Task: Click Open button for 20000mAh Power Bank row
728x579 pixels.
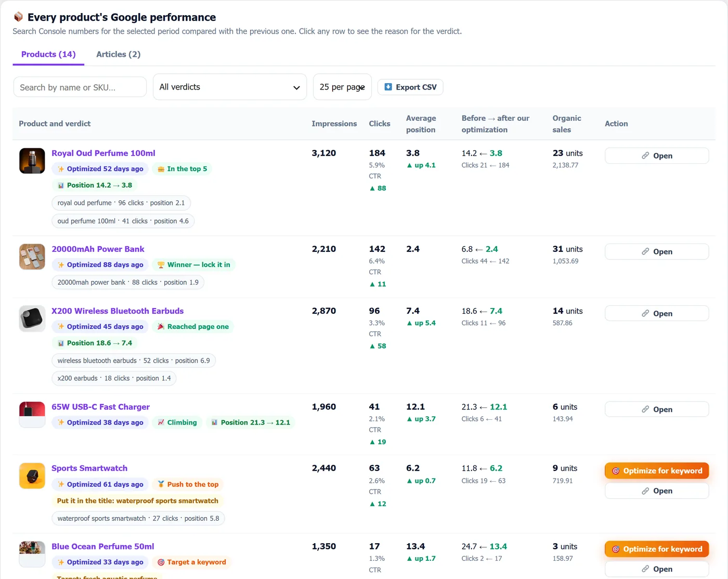Action: pos(657,251)
